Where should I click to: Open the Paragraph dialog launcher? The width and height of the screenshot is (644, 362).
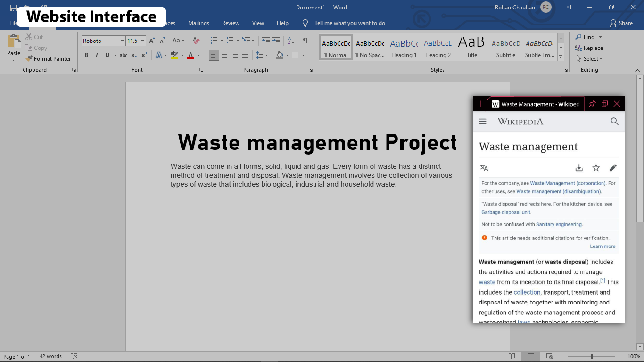click(x=311, y=70)
